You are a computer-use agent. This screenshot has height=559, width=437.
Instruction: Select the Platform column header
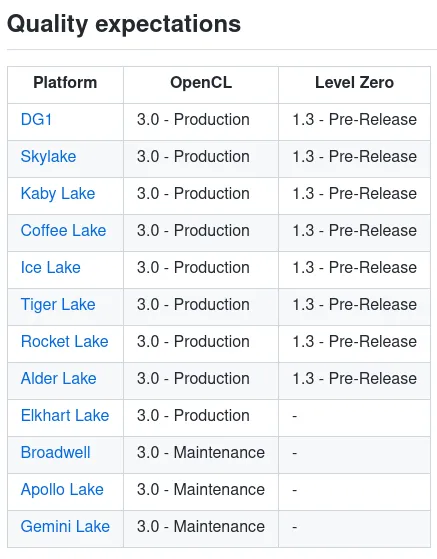[x=65, y=83]
